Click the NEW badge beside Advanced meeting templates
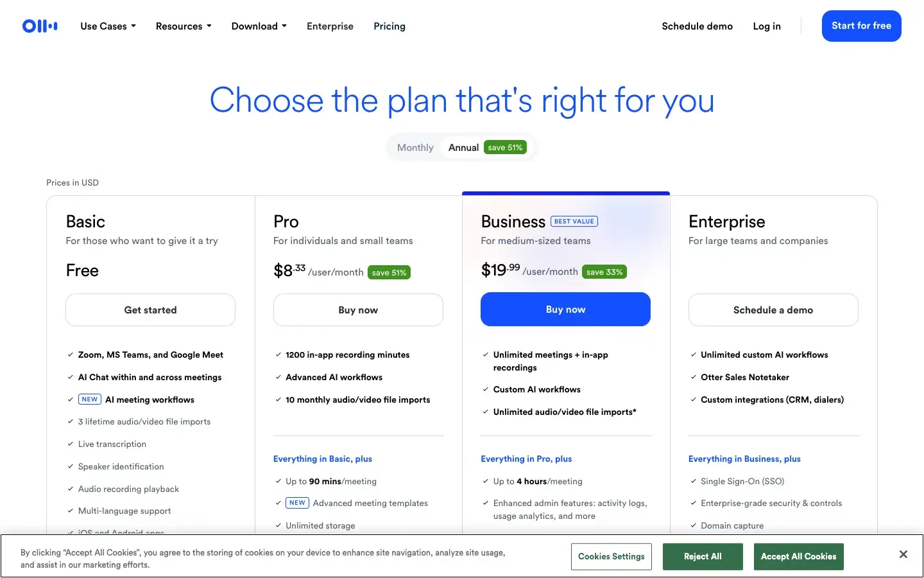The width and height of the screenshot is (924, 578). [297, 503]
